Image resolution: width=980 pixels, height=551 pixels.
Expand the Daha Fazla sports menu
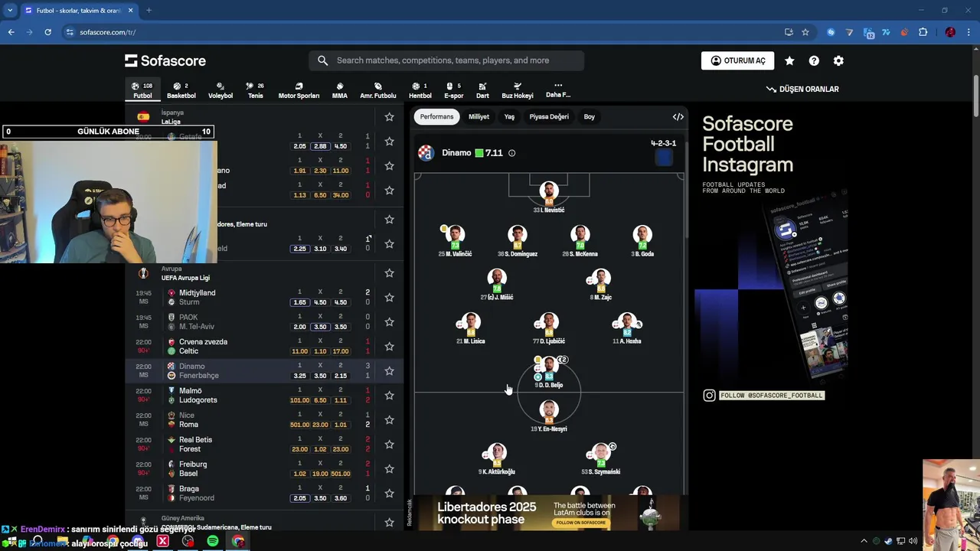point(558,90)
